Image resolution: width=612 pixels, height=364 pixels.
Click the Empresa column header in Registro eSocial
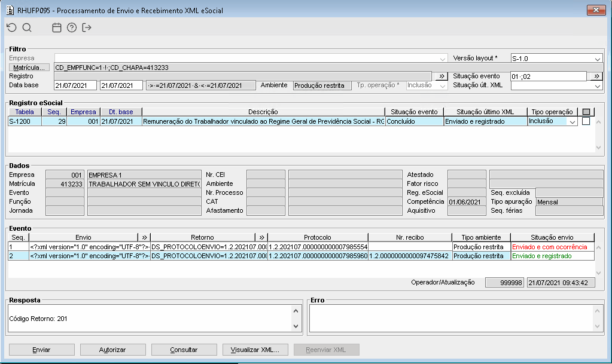pyautogui.click(x=83, y=112)
